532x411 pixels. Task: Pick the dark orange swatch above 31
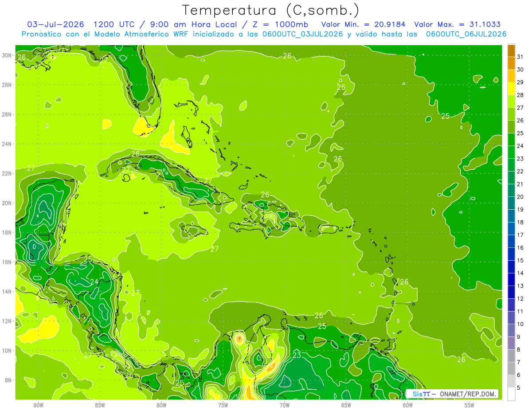click(511, 51)
